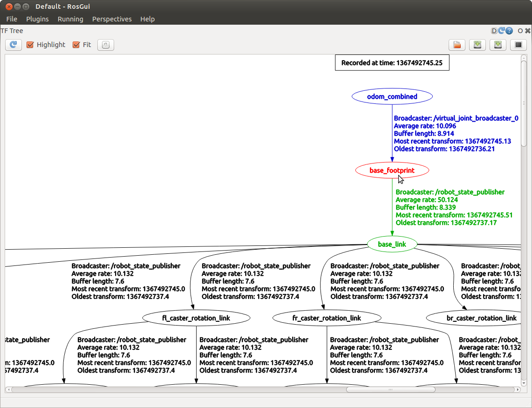Open the Perspectives menu

[112, 19]
